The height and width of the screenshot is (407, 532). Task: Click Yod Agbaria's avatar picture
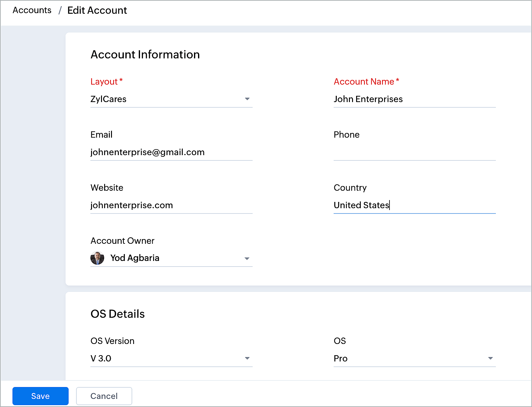pyautogui.click(x=97, y=258)
